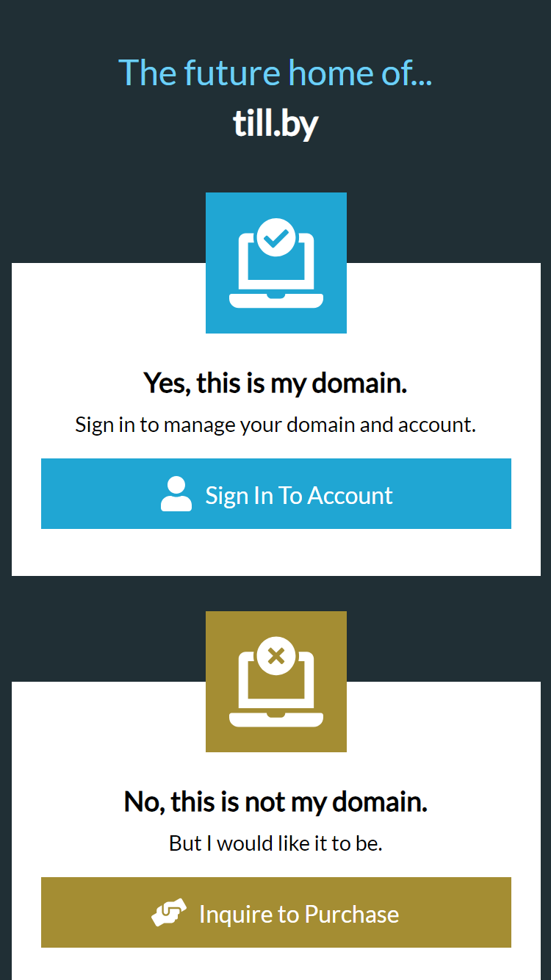Click "Yes, this is my domain." heading
The height and width of the screenshot is (980, 551).
275,383
